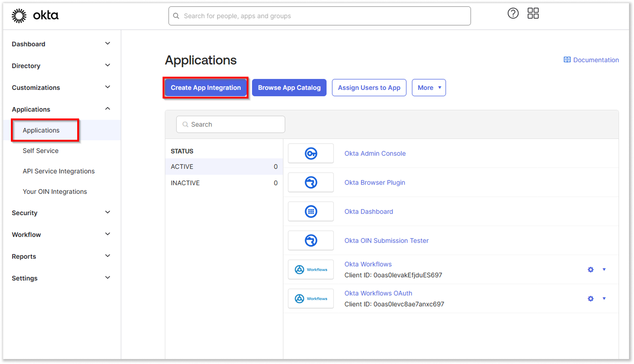Open the More dropdown button
The height and width of the screenshot is (364, 634).
pyautogui.click(x=429, y=88)
